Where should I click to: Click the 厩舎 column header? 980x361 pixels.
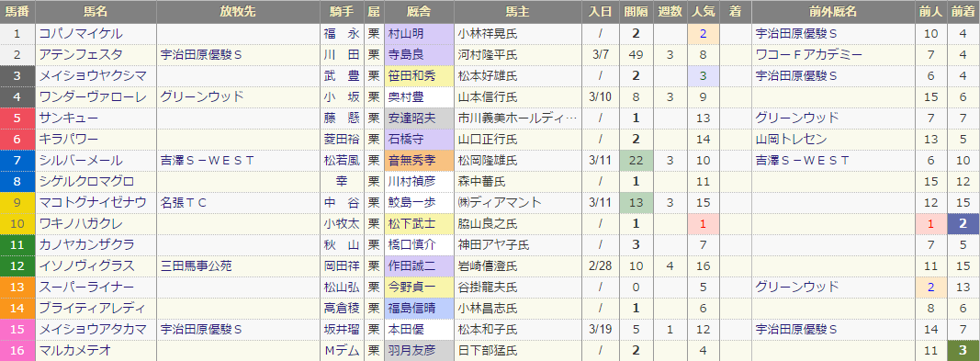click(x=420, y=12)
